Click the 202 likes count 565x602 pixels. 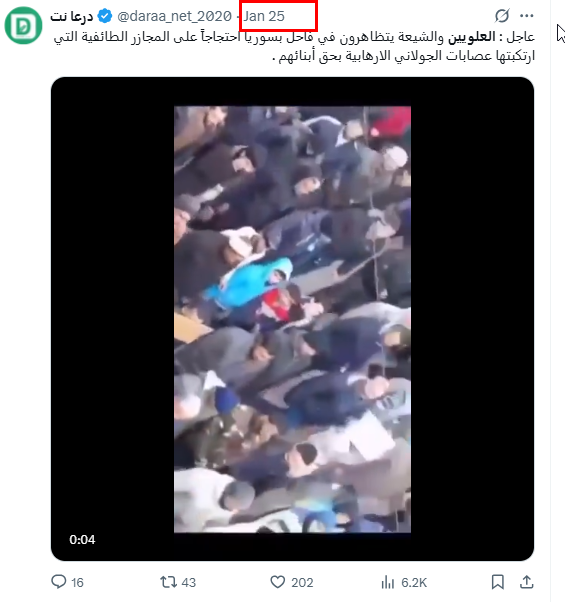302,582
